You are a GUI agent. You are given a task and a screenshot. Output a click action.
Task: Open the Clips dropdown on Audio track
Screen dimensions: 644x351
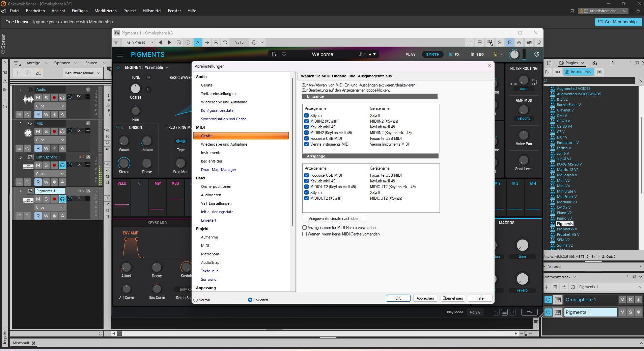[50, 106]
